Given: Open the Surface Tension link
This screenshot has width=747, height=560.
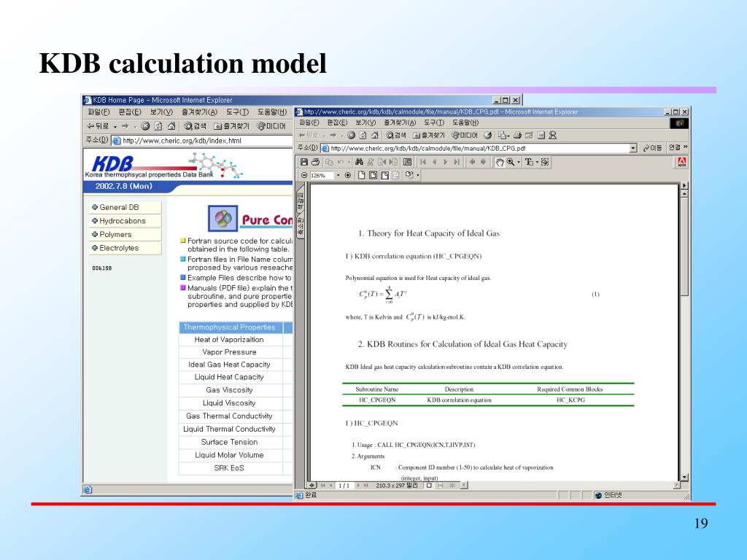Looking at the screenshot, I should pyautogui.click(x=229, y=442).
